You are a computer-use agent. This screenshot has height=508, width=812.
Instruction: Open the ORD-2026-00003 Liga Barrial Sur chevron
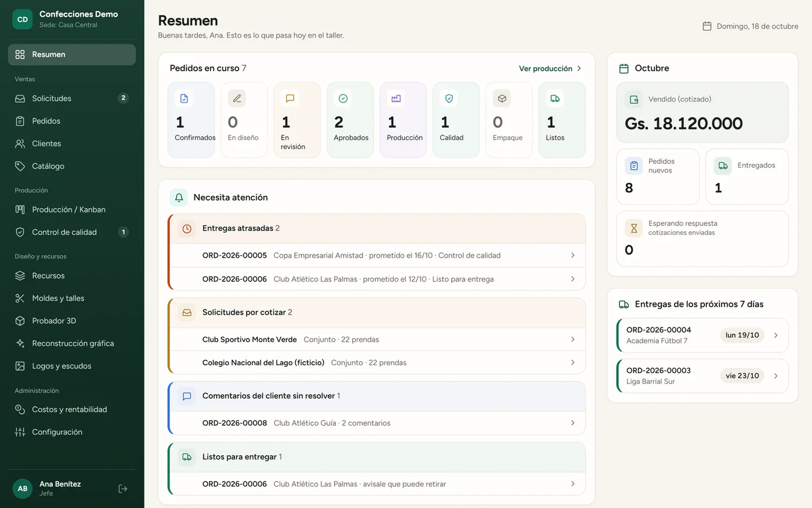tap(776, 376)
